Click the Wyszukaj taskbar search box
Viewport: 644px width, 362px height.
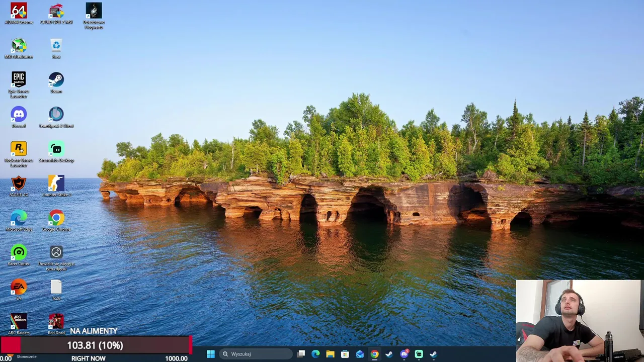pos(256,354)
